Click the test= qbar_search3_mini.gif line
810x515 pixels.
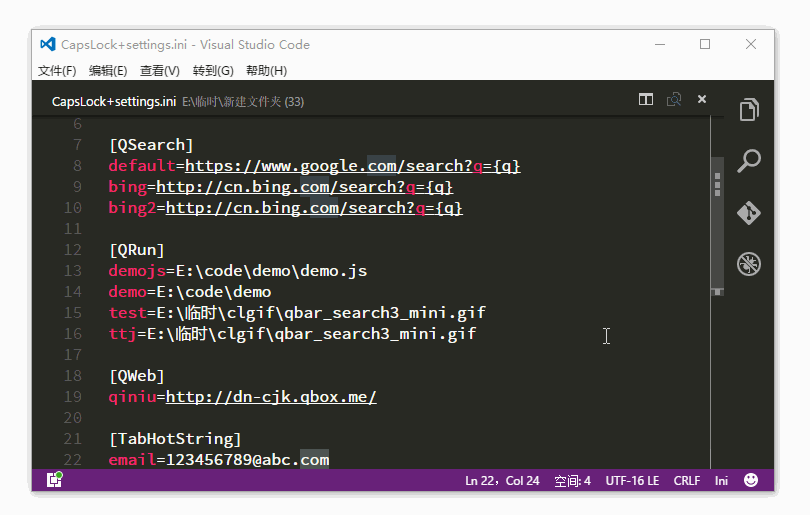[x=297, y=313]
